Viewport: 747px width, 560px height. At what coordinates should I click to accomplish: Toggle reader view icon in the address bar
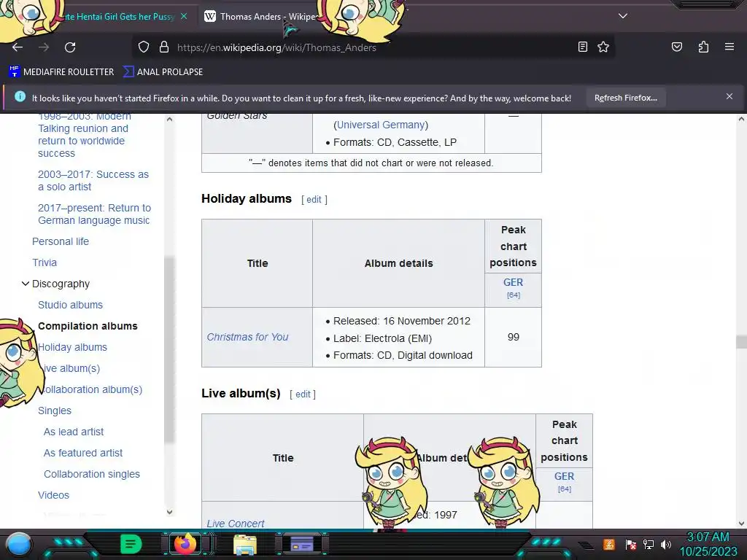582,47
